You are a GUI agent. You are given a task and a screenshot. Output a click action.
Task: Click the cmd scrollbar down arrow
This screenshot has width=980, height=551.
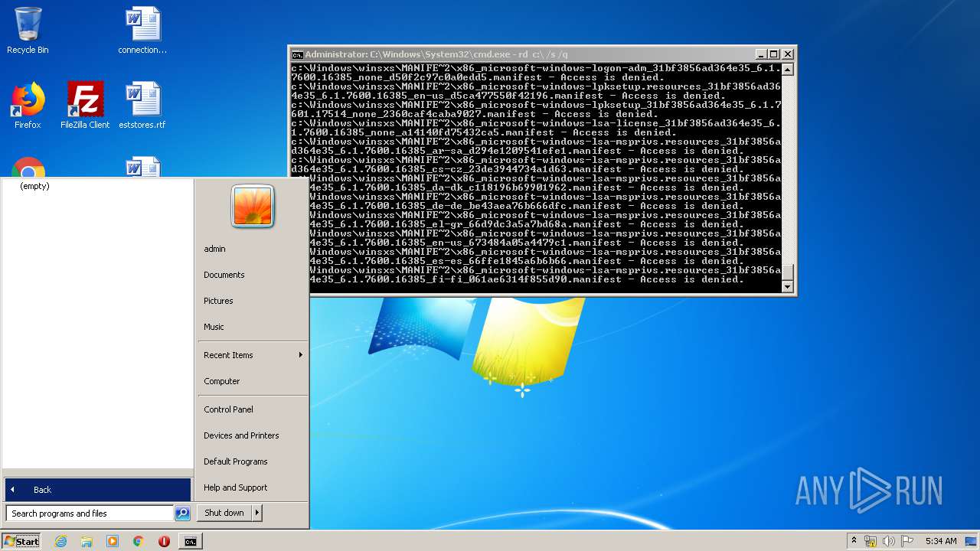[787, 287]
